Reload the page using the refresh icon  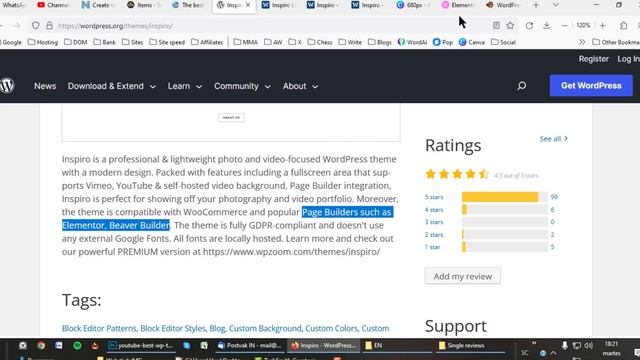point(529,25)
